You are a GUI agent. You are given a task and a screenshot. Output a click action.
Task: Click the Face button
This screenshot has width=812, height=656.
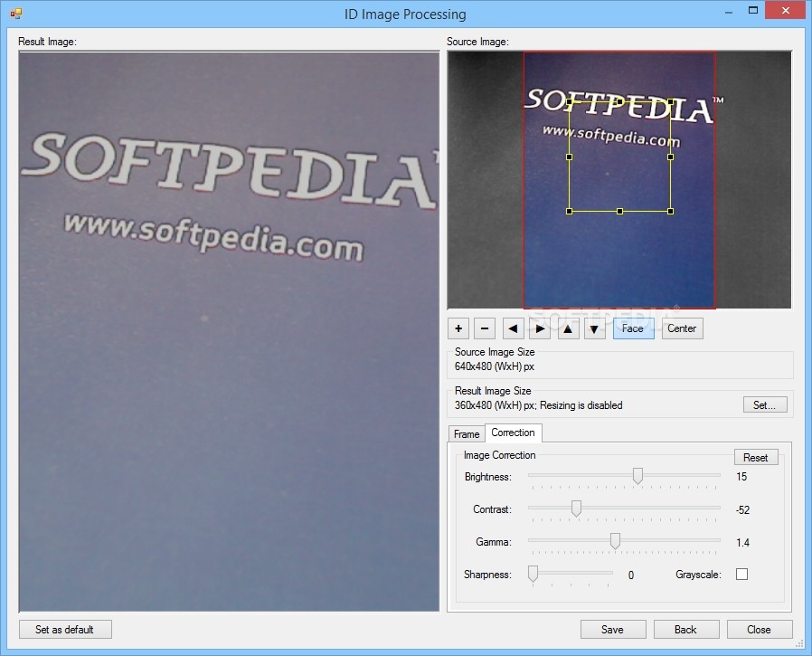coord(633,328)
